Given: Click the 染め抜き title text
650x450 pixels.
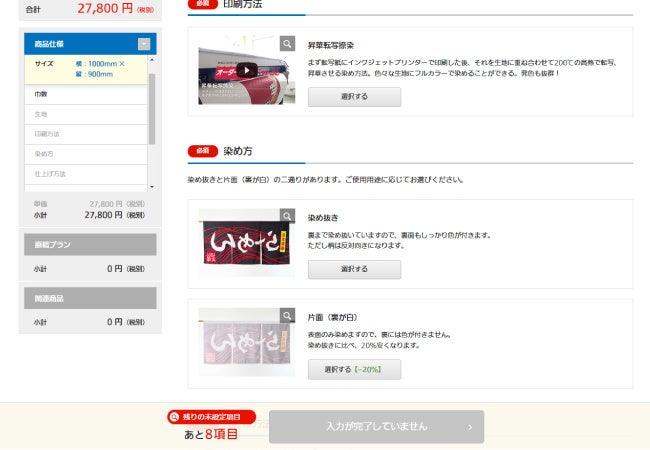Looking at the screenshot, I should (x=323, y=218).
